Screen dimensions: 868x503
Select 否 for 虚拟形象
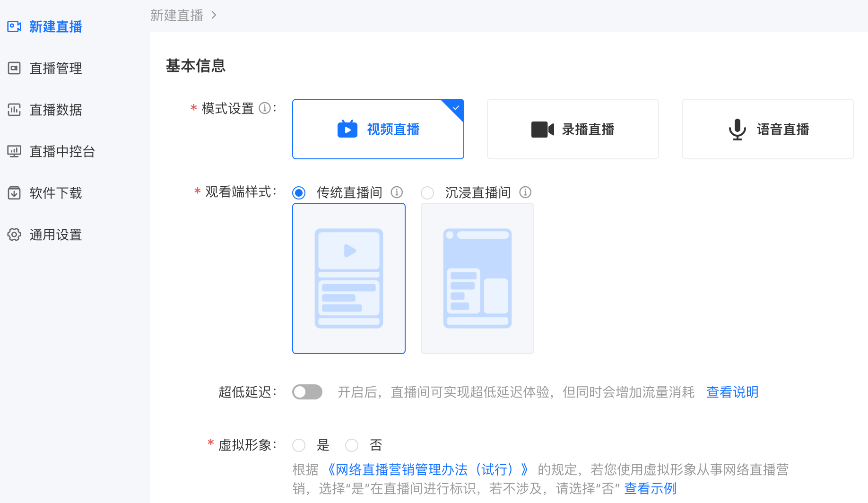352,445
